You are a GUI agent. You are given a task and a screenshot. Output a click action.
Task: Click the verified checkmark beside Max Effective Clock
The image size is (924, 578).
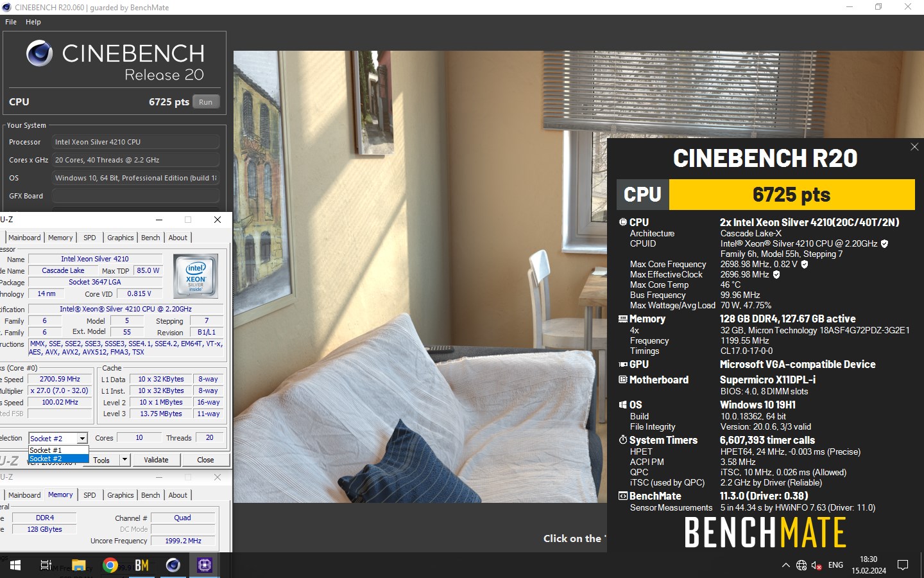tap(776, 274)
